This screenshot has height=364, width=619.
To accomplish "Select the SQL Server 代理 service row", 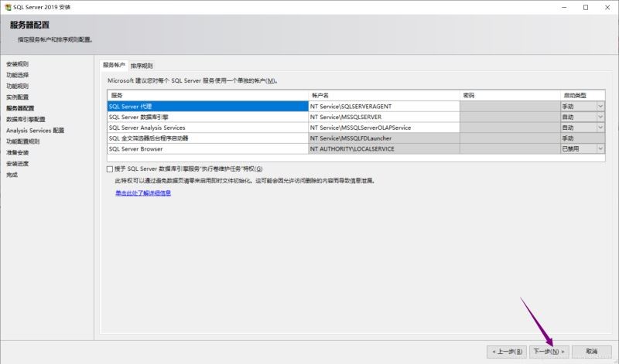I will coord(207,106).
